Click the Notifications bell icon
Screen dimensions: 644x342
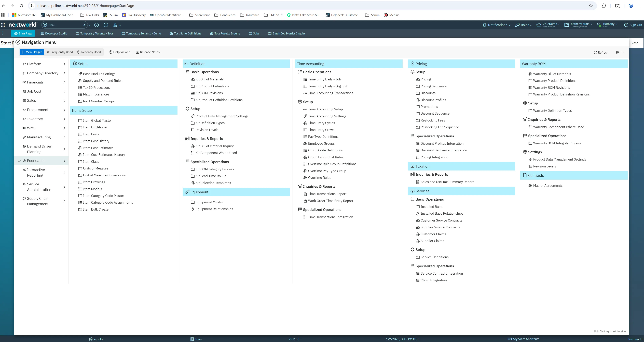(x=485, y=25)
